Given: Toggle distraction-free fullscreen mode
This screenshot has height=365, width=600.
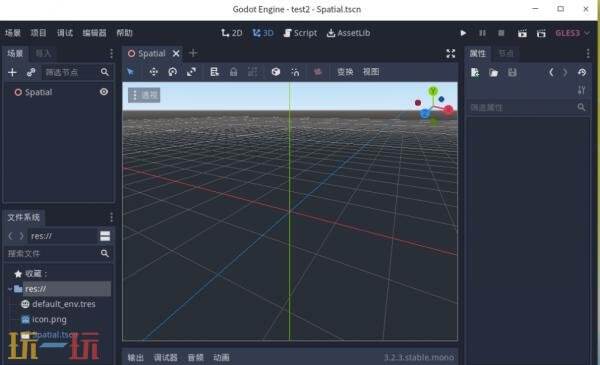Looking at the screenshot, I should click(451, 54).
